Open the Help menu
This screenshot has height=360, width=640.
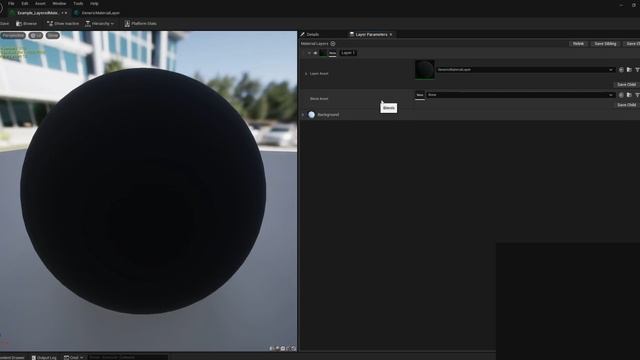(x=94, y=3)
